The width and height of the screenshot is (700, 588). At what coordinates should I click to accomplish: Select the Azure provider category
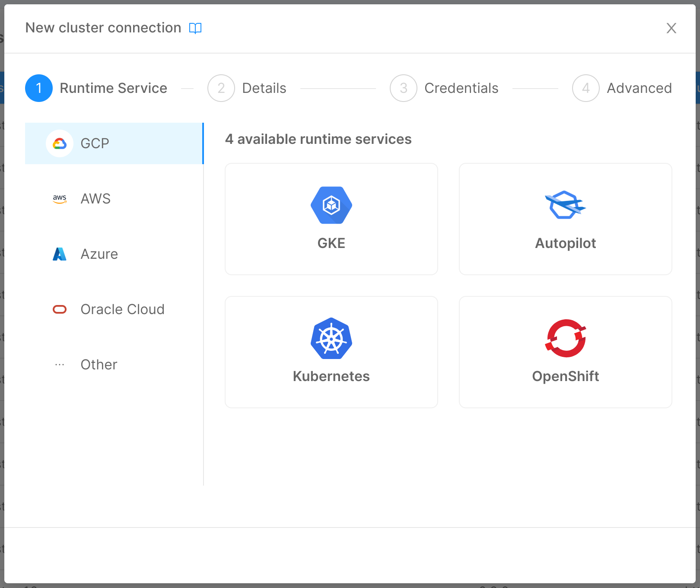click(99, 254)
